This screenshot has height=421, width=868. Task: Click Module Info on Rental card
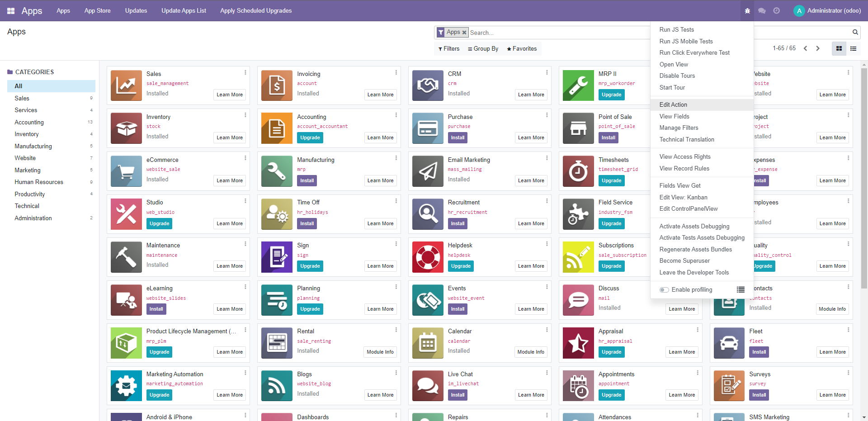click(x=380, y=352)
